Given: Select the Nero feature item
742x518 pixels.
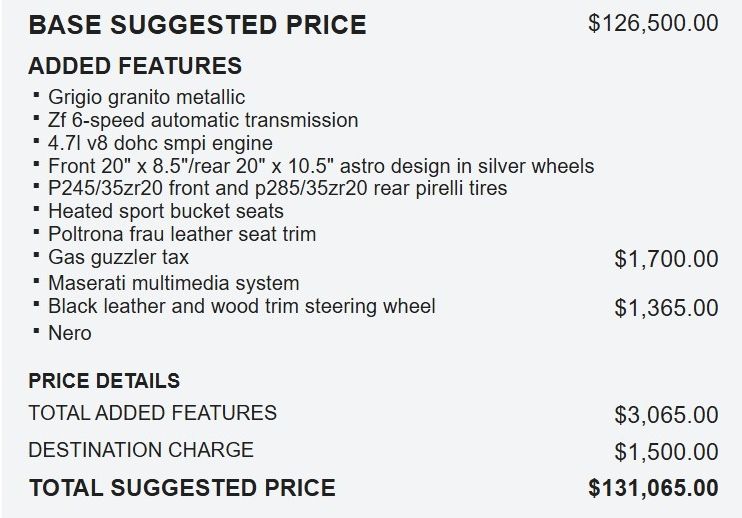Looking at the screenshot, I should 70,333.
